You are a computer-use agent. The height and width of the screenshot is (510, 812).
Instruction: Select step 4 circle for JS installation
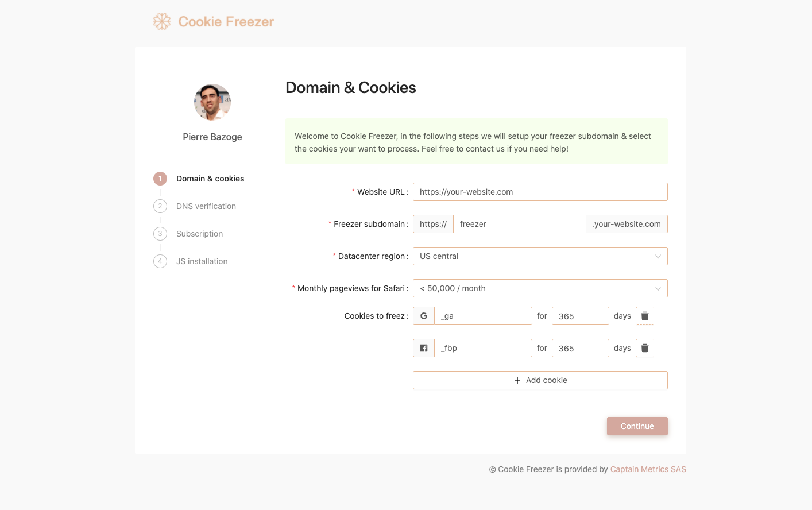pyautogui.click(x=160, y=261)
